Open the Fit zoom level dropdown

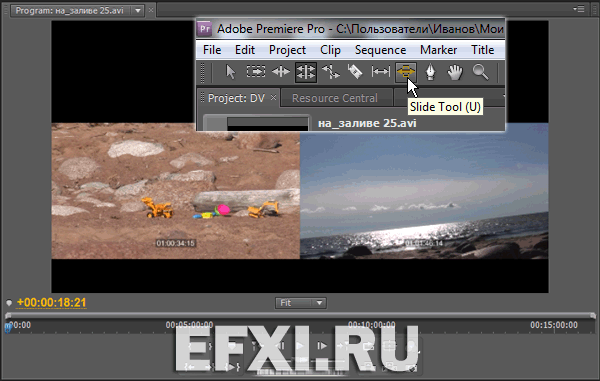point(300,303)
